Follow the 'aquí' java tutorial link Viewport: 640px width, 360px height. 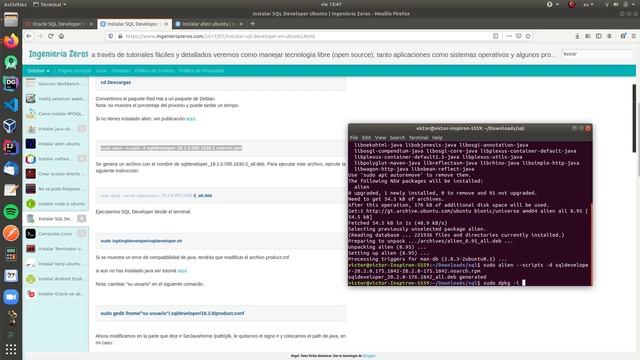(182, 271)
